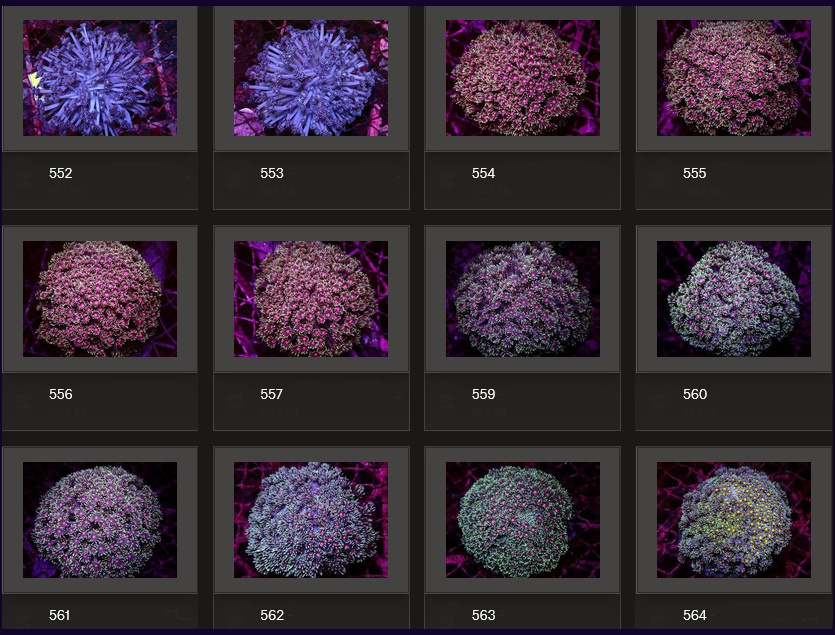835x635 pixels.
Task: Select the file name "552"
Action: (x=60, y=173)
